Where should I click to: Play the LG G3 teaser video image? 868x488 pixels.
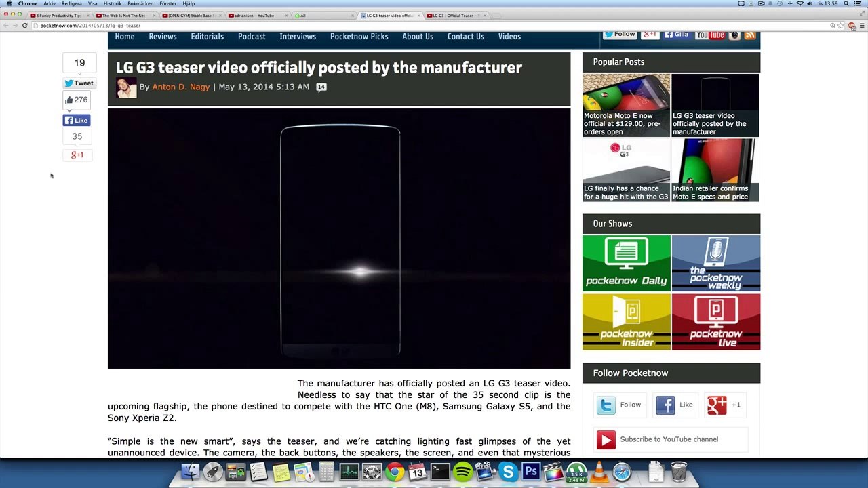click(339, 239)
